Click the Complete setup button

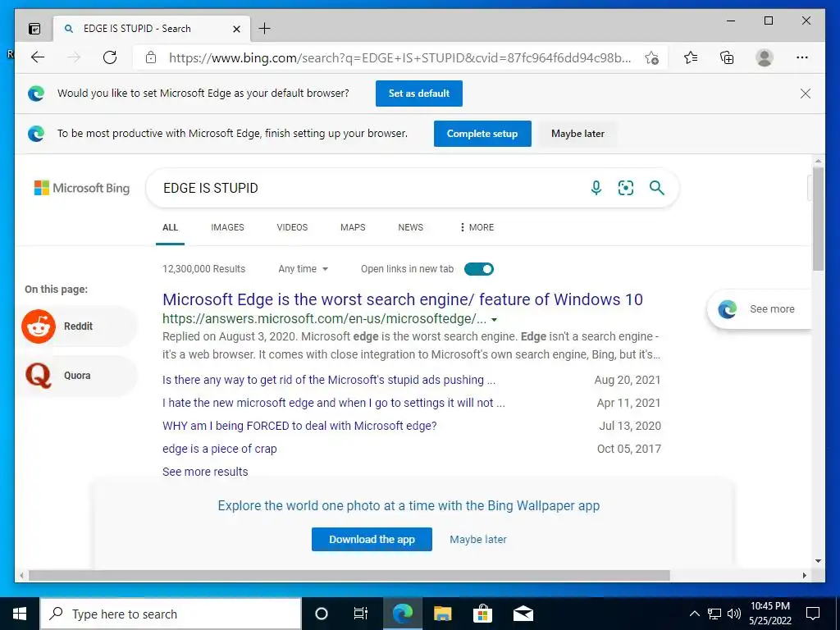[x=482, y=134]
